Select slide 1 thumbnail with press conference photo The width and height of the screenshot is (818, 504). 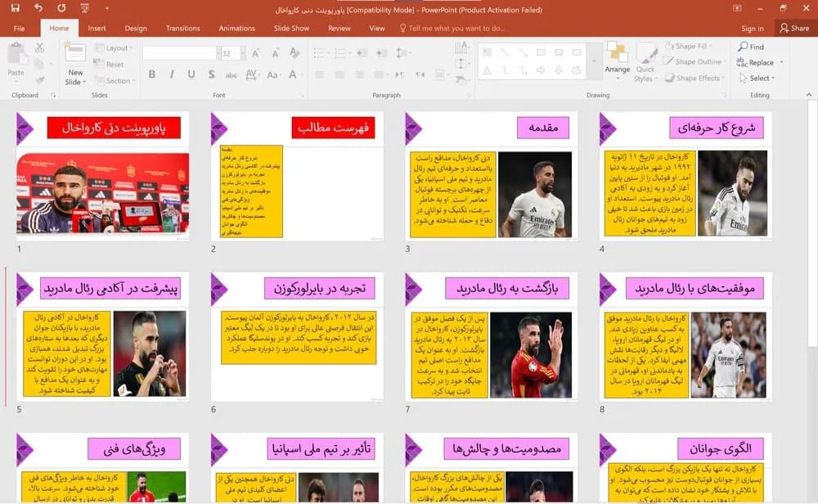(103, 177)
